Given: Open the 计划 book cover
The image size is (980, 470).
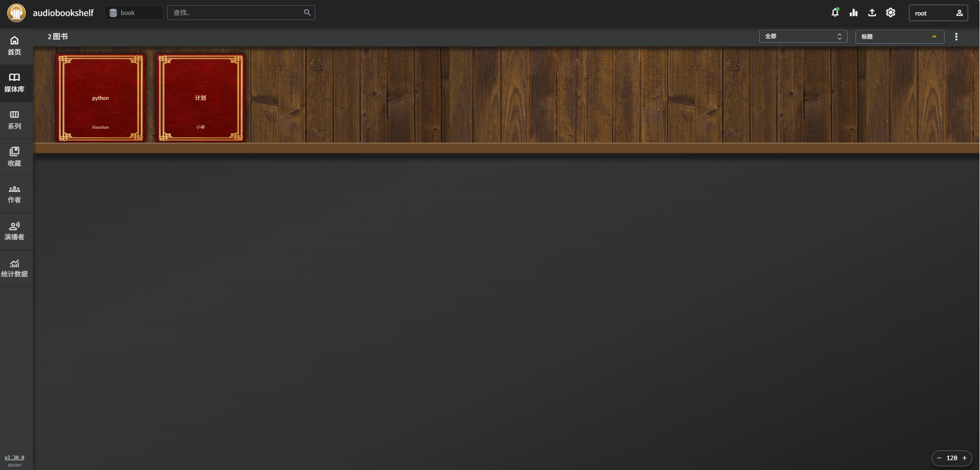Looking at the screenshot, I should click(200, 98).
